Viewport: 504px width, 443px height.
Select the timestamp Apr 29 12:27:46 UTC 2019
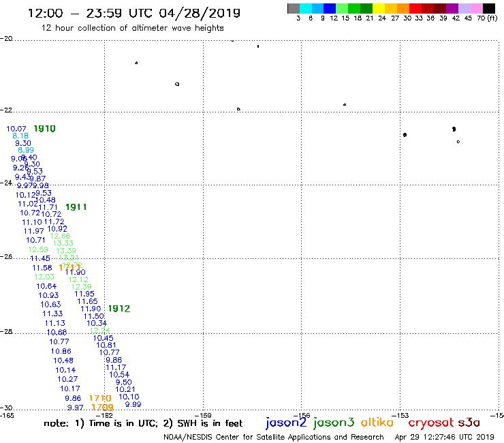coord(444,437)
